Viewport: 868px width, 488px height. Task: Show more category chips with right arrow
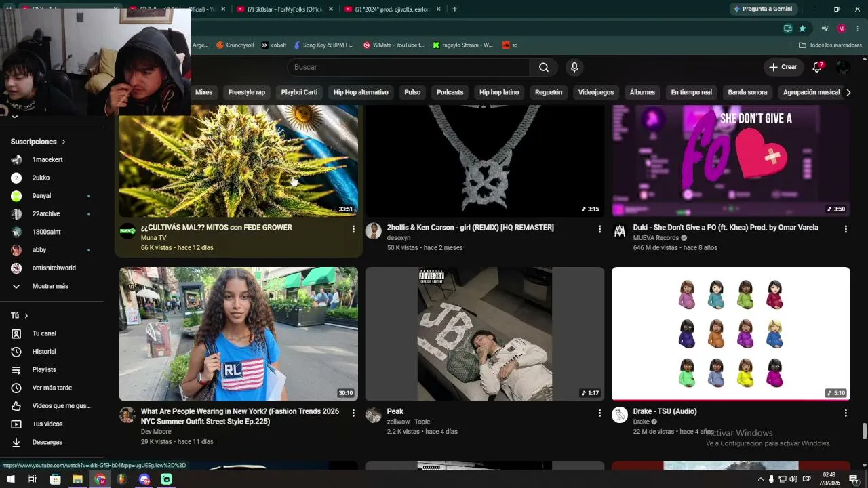848,92
